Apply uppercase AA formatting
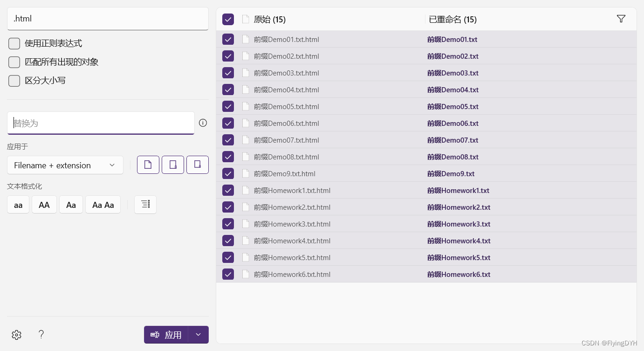This screenshot has height=351, width=644. (44, 205)
